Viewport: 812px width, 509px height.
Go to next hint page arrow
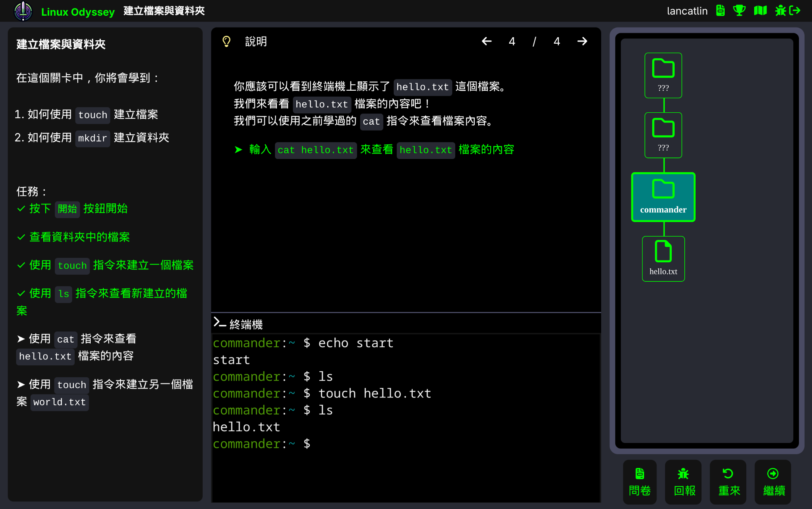tap(582, 41)
